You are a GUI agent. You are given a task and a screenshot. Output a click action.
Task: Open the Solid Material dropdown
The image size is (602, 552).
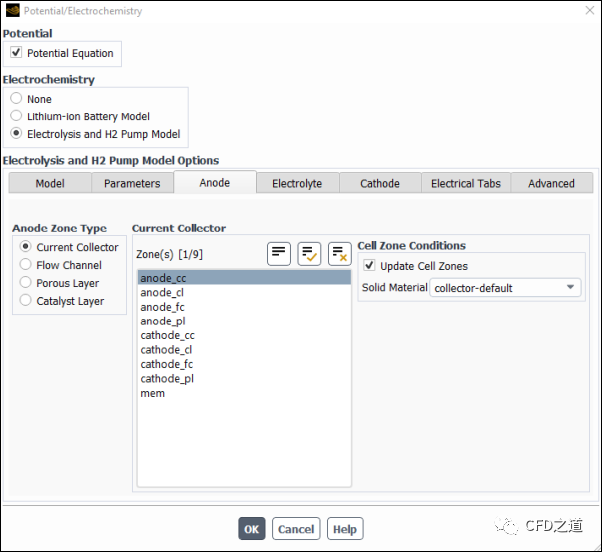506,288
